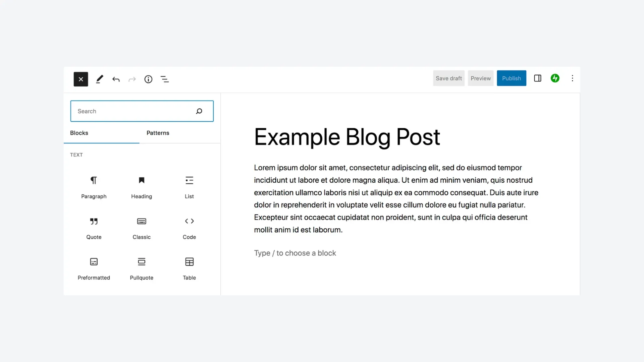Click the block list view icon
The height and width of the screenshot is (362, 644).
coord(165,79)
